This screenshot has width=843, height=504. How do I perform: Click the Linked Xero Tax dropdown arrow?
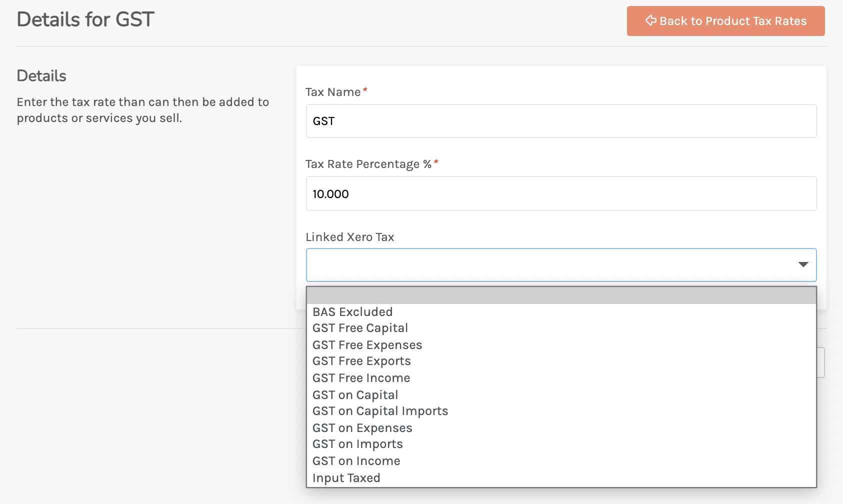click(x=803, y=264)
